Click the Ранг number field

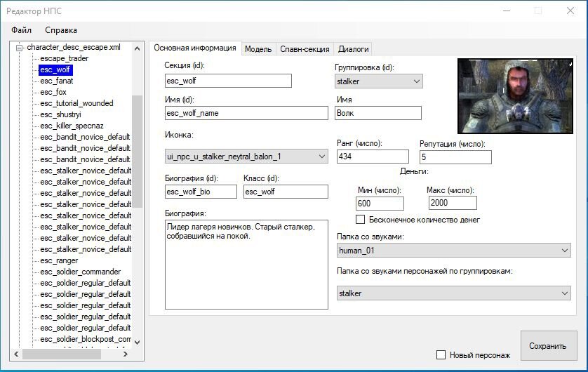pyautogui.click(x=372, y=157)
